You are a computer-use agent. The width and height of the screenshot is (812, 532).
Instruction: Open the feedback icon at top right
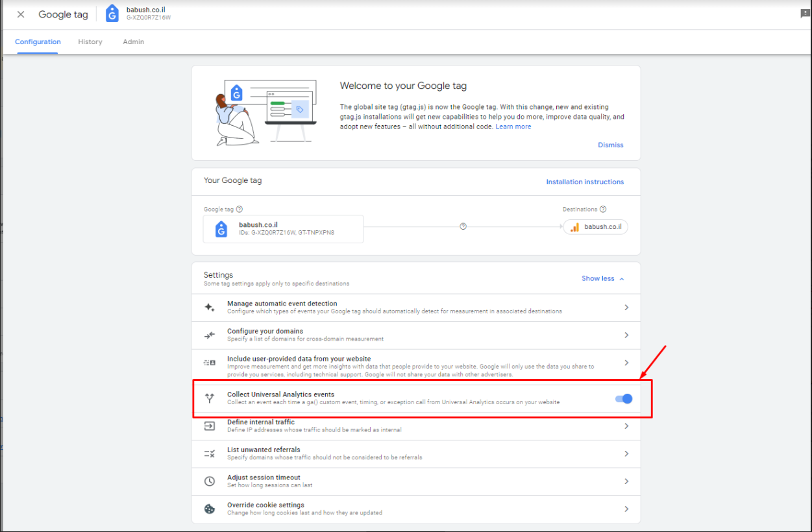[806, 14]
